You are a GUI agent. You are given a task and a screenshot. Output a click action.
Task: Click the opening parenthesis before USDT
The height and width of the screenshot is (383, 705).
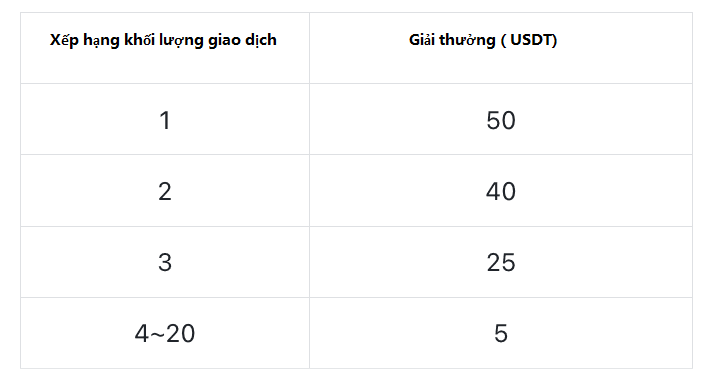[x=502, y=40]
